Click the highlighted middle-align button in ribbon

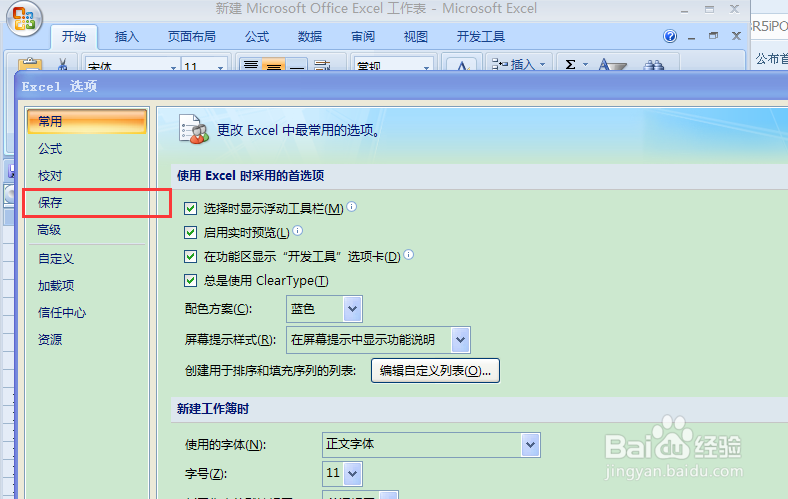pyautogui.click(x=274, y=64)
